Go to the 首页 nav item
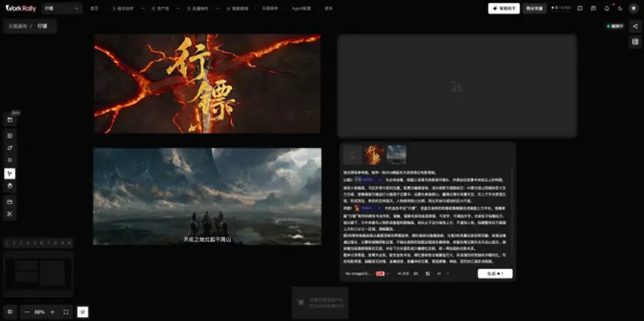The height and width of the screenshot is (321, 644). coord(94,8)
